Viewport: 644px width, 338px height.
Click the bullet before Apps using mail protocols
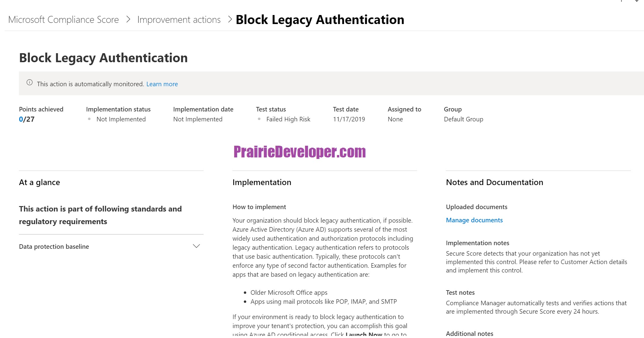(245, 302)
